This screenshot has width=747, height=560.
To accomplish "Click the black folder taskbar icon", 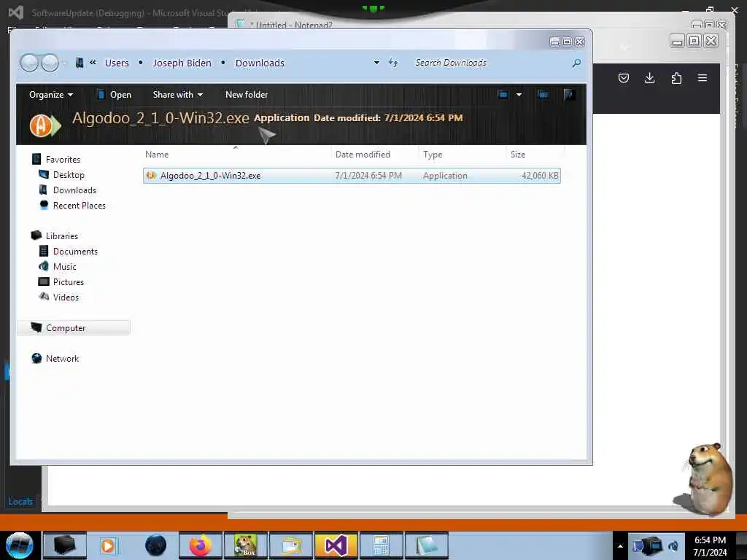I will [65, 545].
